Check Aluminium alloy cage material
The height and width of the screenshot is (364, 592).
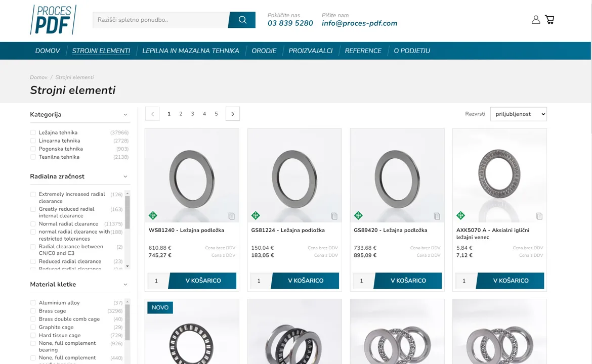point(33,303)
